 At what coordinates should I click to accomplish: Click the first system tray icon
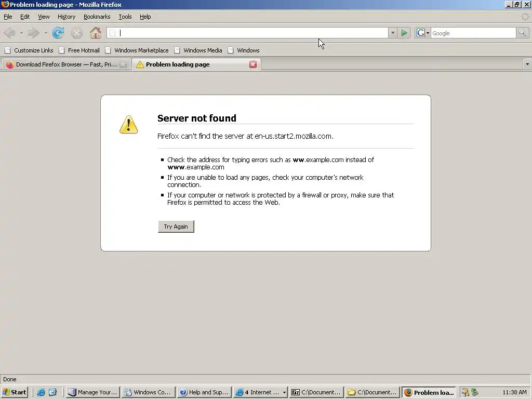tap(465, 392)
